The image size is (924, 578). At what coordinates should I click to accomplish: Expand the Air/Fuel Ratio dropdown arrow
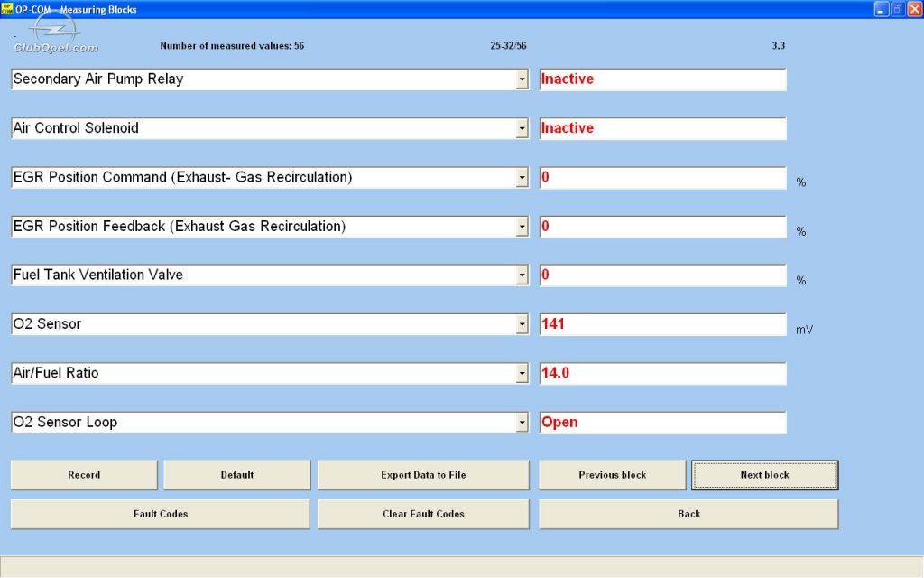522,373
